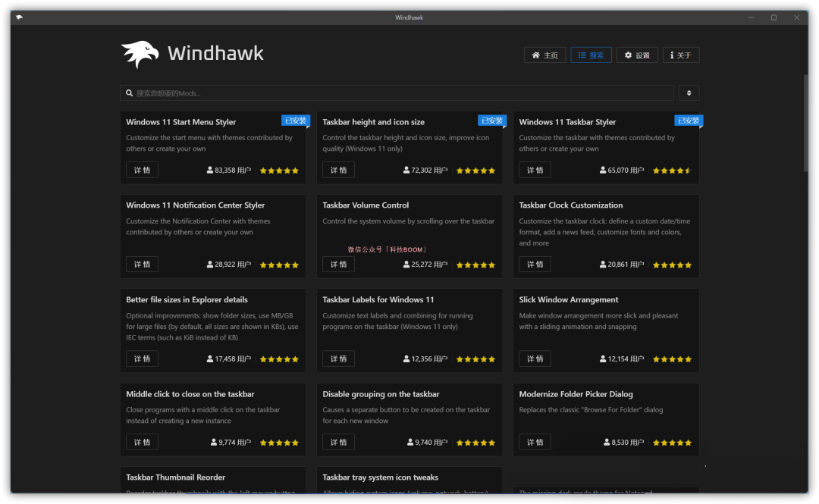
Task: Open details for Windows 11 Notification Center Styler
Action: pos(142,265)
